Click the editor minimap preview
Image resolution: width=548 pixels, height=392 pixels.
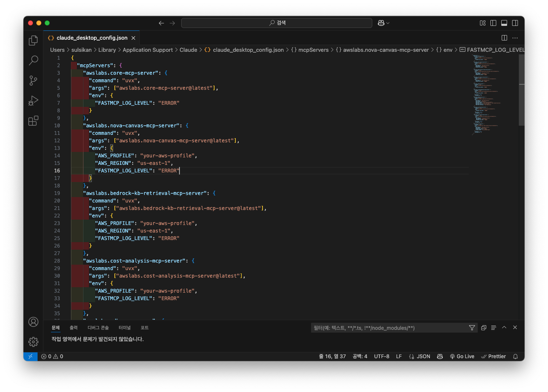tap(487, 94)
